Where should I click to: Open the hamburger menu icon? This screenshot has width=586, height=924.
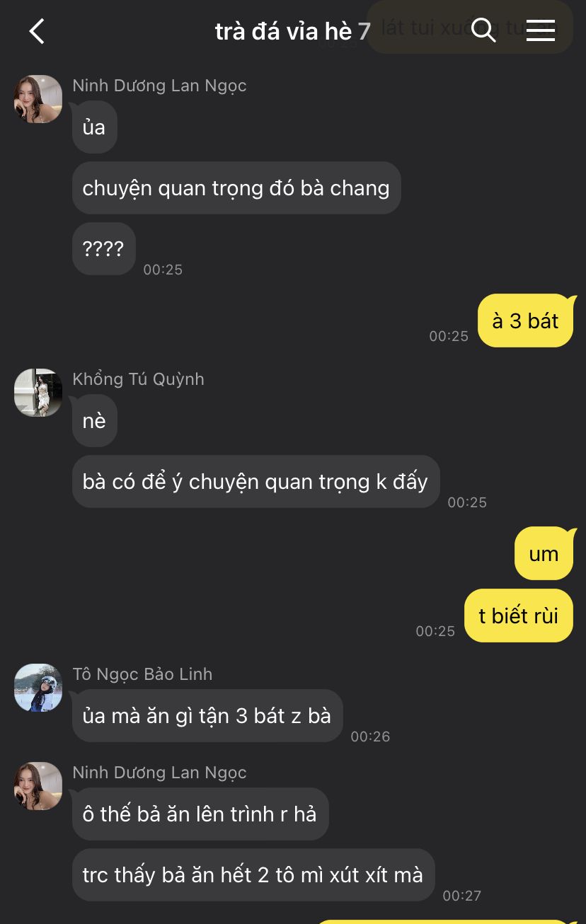coord(541,30)
